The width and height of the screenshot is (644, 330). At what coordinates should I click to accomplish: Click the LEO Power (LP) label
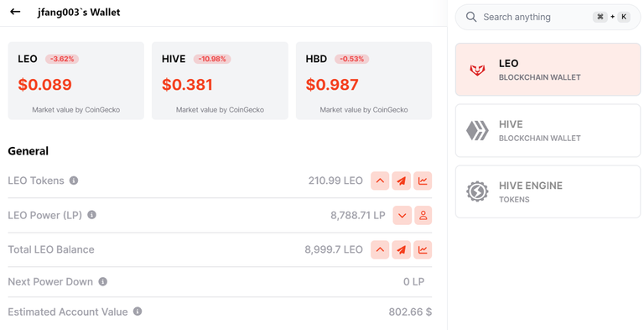pyautogui.click(x=44, y=215)
